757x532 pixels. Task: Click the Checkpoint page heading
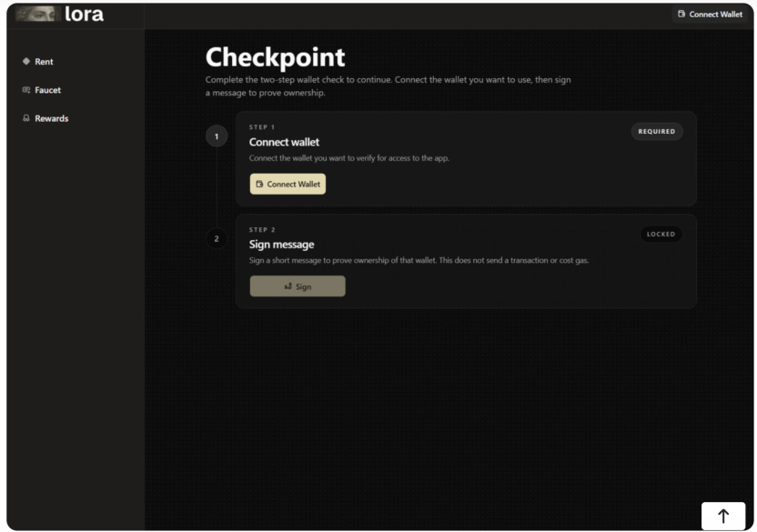click(x=276, y=56)
